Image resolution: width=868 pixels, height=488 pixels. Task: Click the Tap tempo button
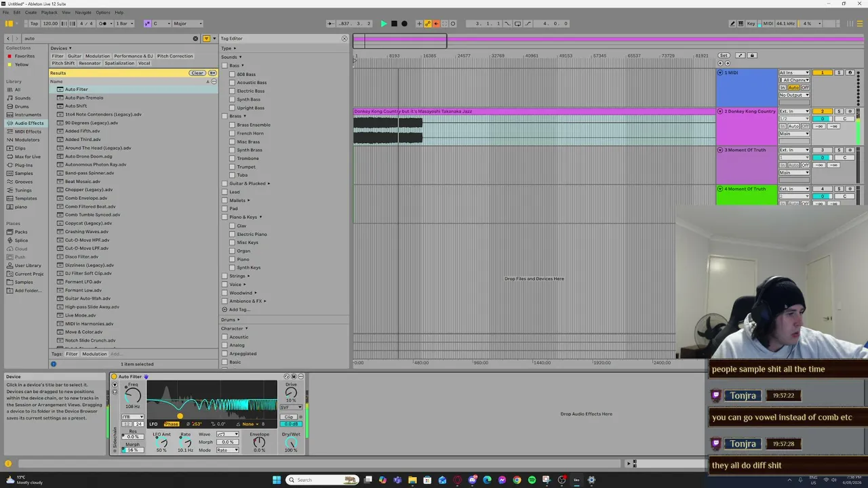34,24
